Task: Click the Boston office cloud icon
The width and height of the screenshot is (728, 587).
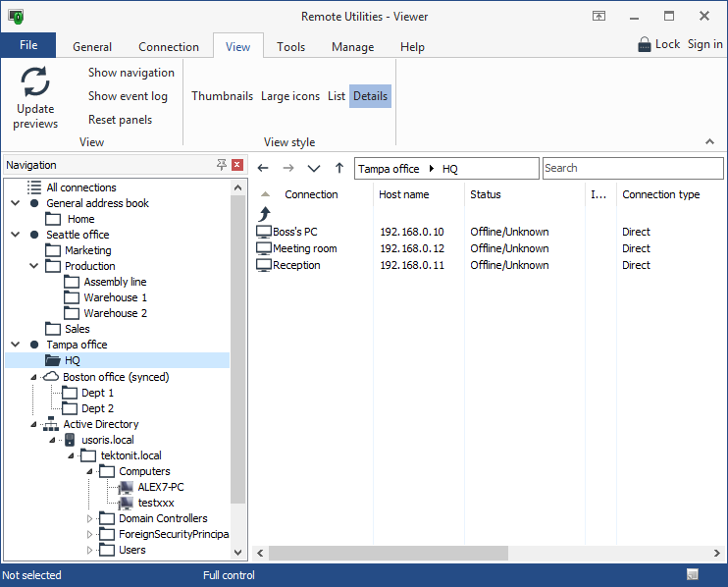Action: point(51,377)
